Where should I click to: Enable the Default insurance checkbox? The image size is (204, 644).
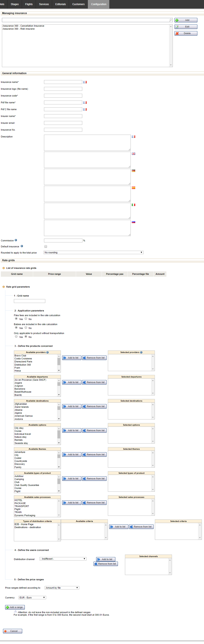click(46, 246)
